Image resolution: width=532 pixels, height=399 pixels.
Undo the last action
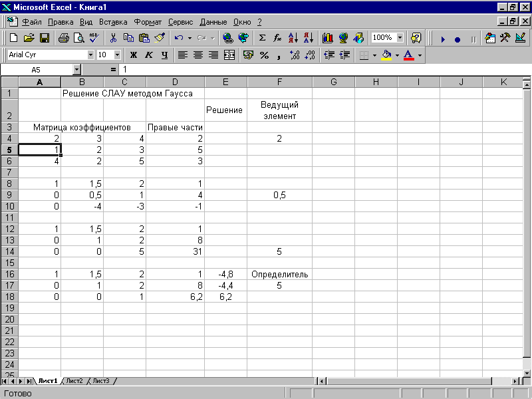[179, 38]
